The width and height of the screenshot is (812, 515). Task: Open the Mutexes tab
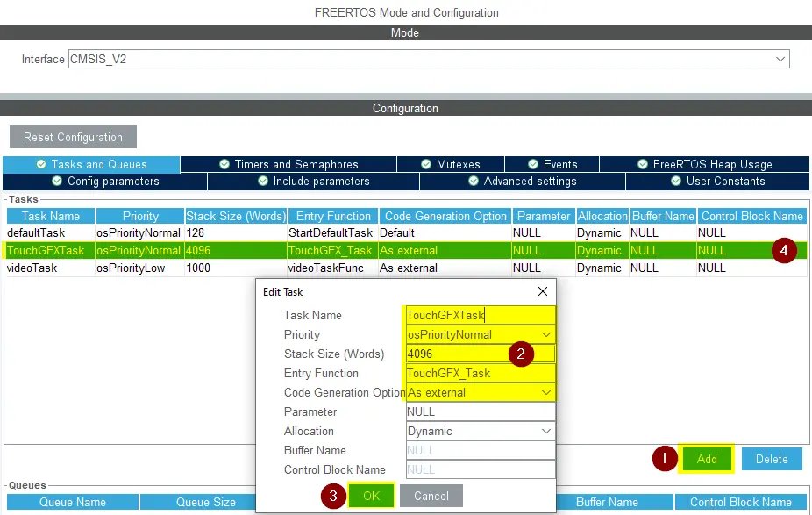pos(451,164)
